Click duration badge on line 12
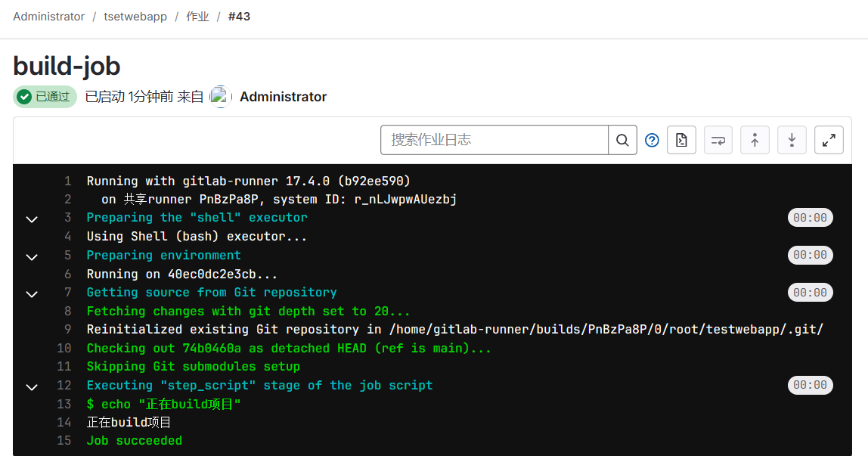The image size is (868, 456). tap(810, 385)
